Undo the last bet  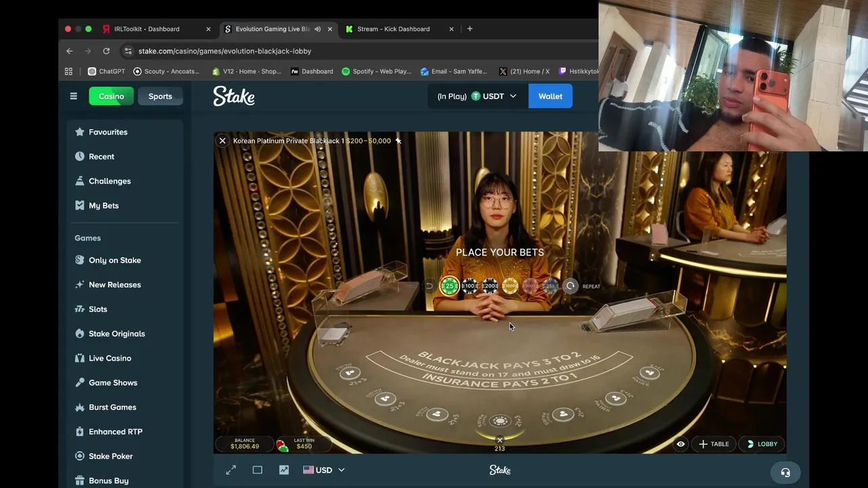pos(429,286)
